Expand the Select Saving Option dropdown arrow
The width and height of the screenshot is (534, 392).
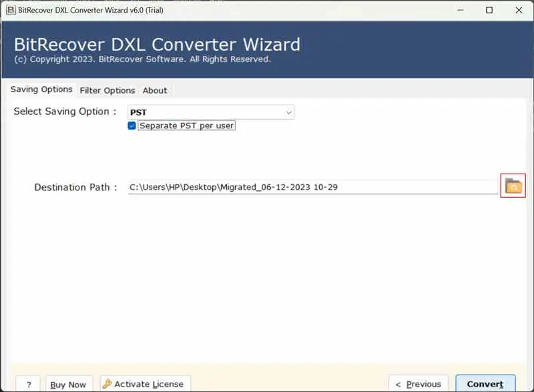288,113
